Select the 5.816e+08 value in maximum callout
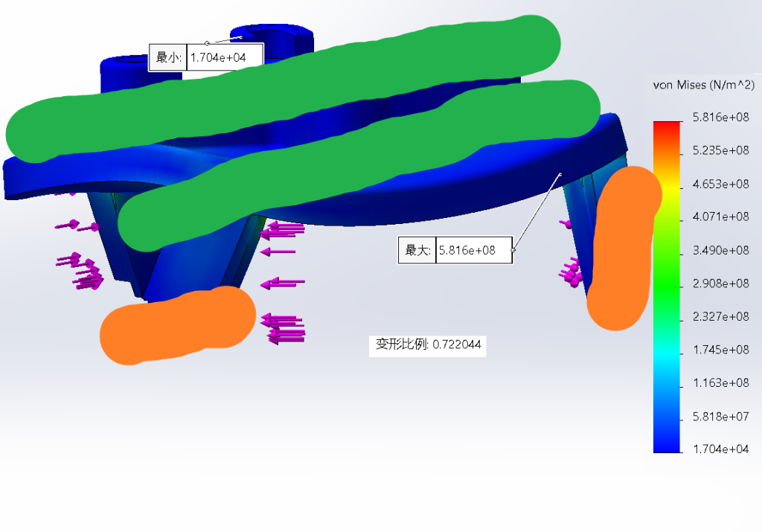The height and width of the screenshot is (532, 762). click(x=467, y=251)
